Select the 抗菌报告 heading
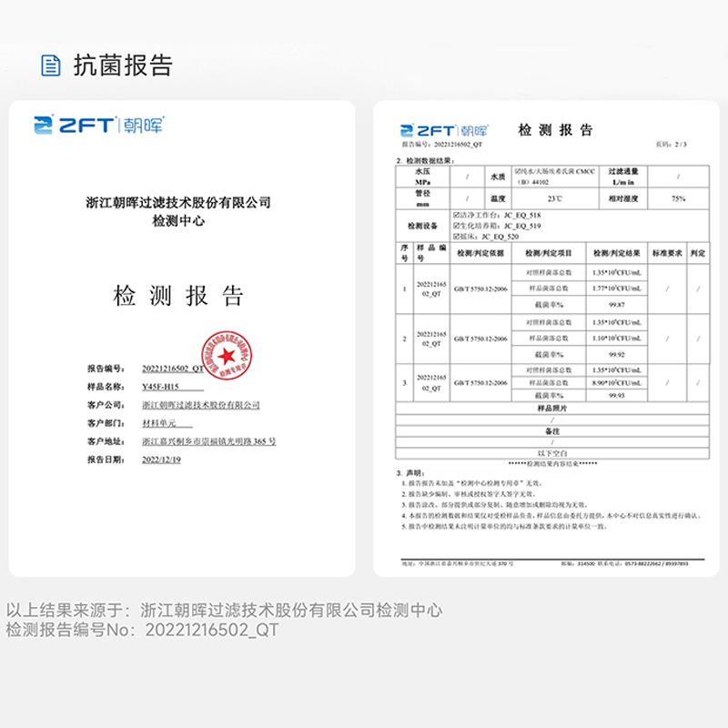This screenshot has height=728, width=728. 123,65
